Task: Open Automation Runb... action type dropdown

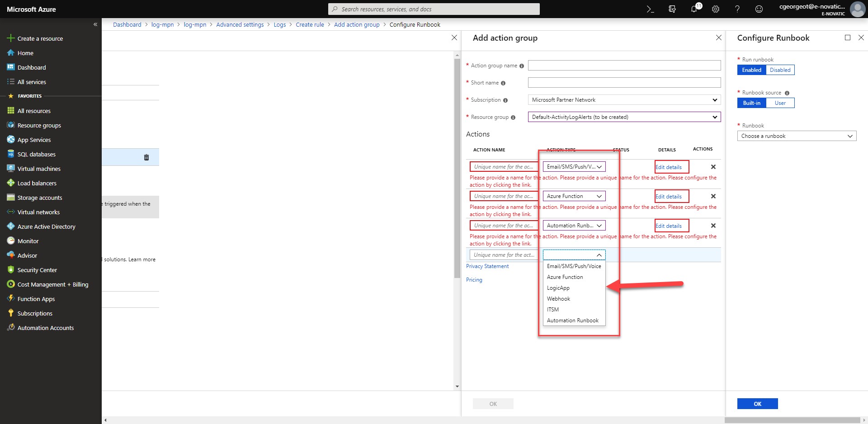Action: coord(574,226)
